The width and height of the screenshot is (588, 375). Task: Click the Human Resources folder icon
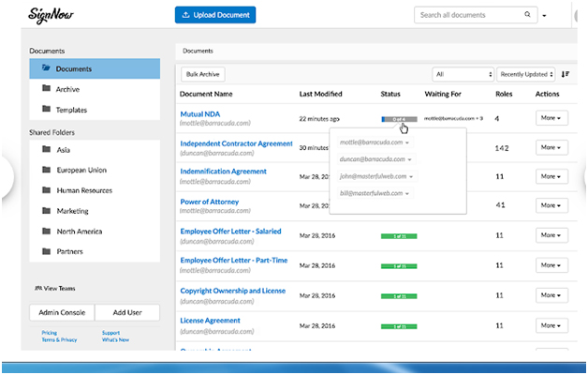click(46, 190)
